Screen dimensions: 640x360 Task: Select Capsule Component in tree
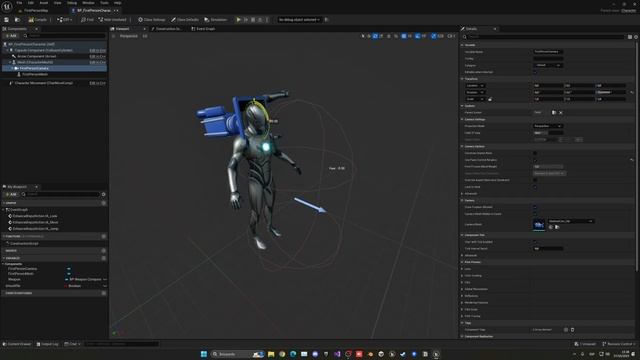tap(43, 50)
